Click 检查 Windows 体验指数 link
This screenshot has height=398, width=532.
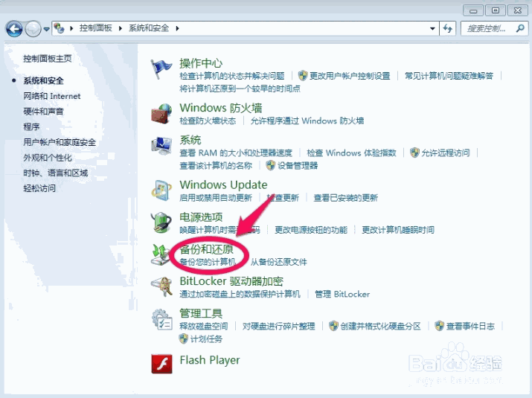tap(351, 153)
